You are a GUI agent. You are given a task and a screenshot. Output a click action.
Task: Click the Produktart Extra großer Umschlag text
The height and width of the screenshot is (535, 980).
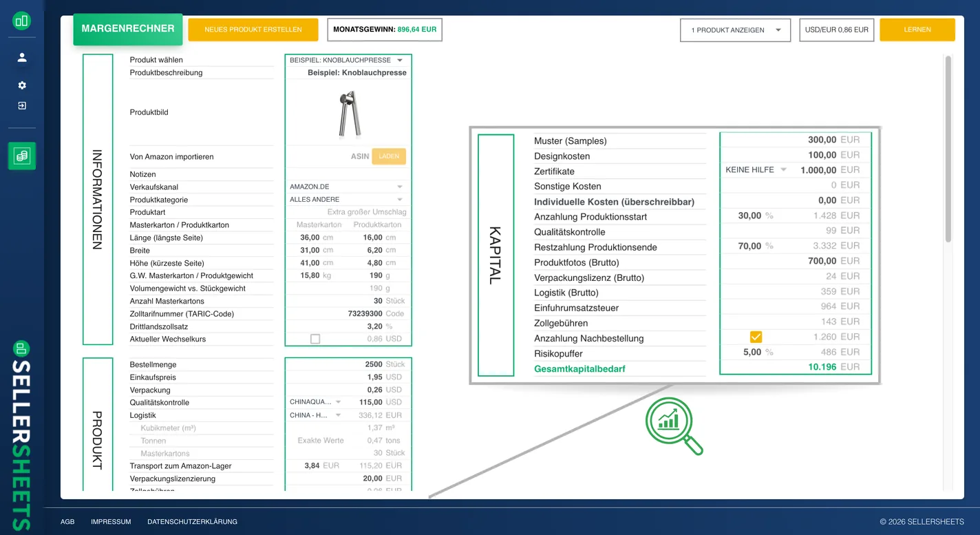coord(367,212)
